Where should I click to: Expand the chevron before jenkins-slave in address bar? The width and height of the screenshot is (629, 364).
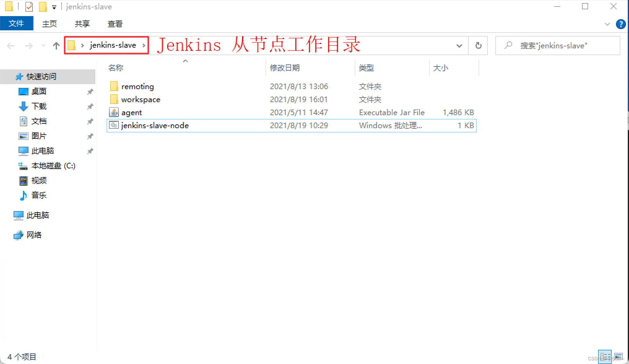coord(82,45)
